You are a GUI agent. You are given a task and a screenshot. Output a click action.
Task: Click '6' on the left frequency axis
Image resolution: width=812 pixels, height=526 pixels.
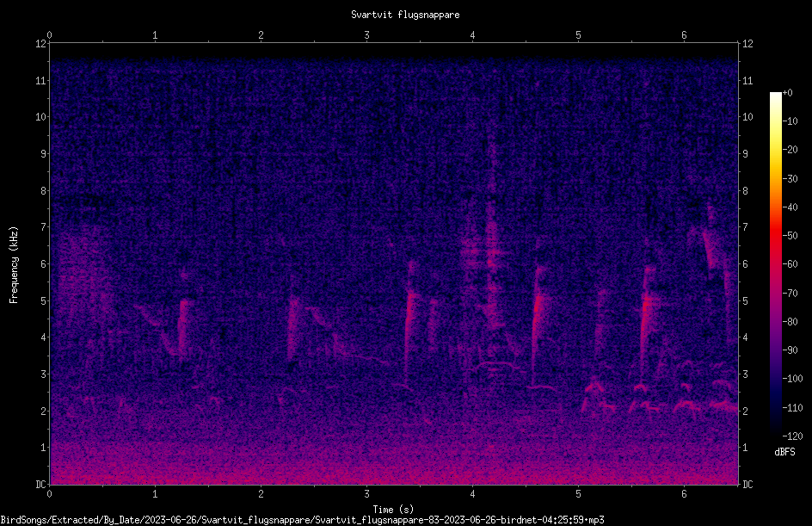43,263
